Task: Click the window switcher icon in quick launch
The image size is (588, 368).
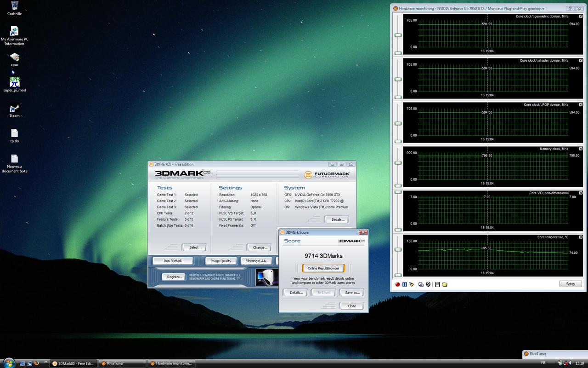Action: point(29,363)
